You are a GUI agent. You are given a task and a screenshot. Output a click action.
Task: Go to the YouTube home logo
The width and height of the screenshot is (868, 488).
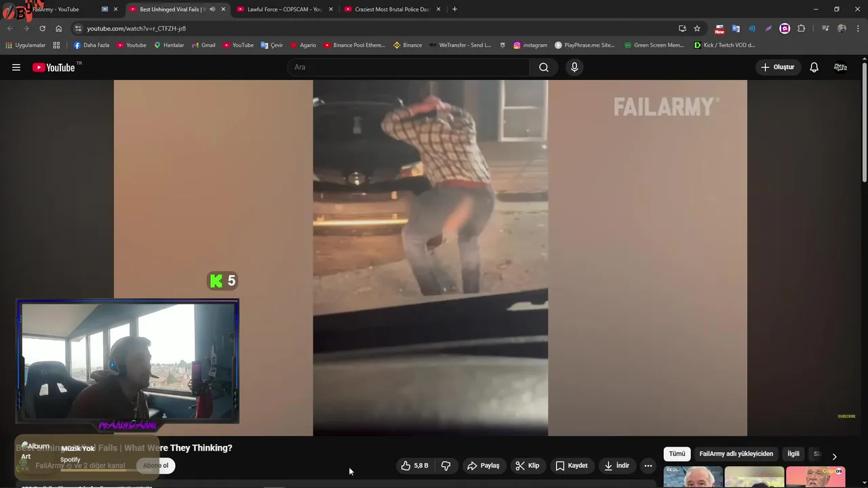54,67
